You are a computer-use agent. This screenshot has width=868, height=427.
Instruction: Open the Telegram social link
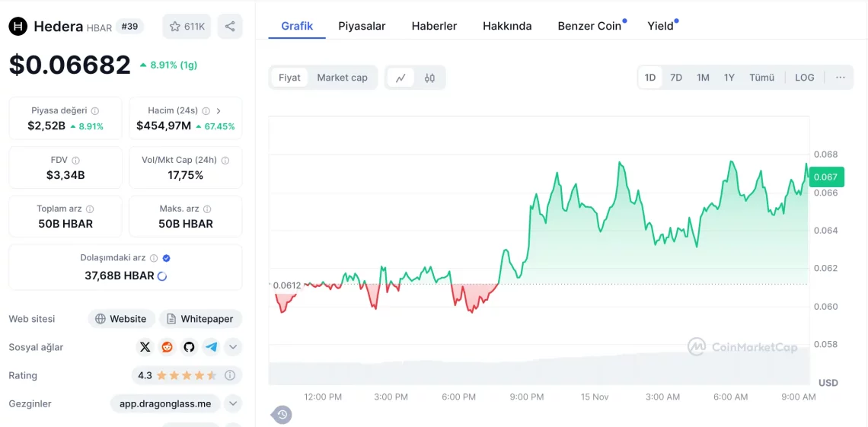[211, 347]
